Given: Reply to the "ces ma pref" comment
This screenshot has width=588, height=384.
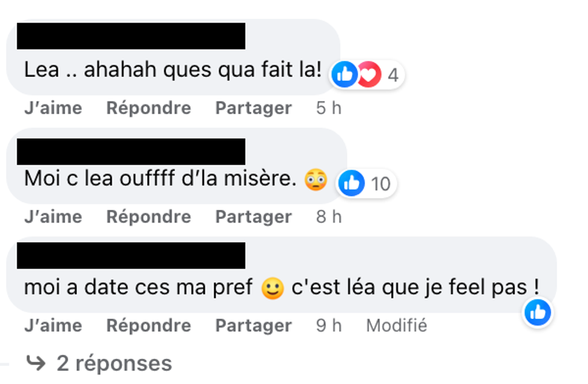Looking at the screenshot, I should [x=148, y=325].
